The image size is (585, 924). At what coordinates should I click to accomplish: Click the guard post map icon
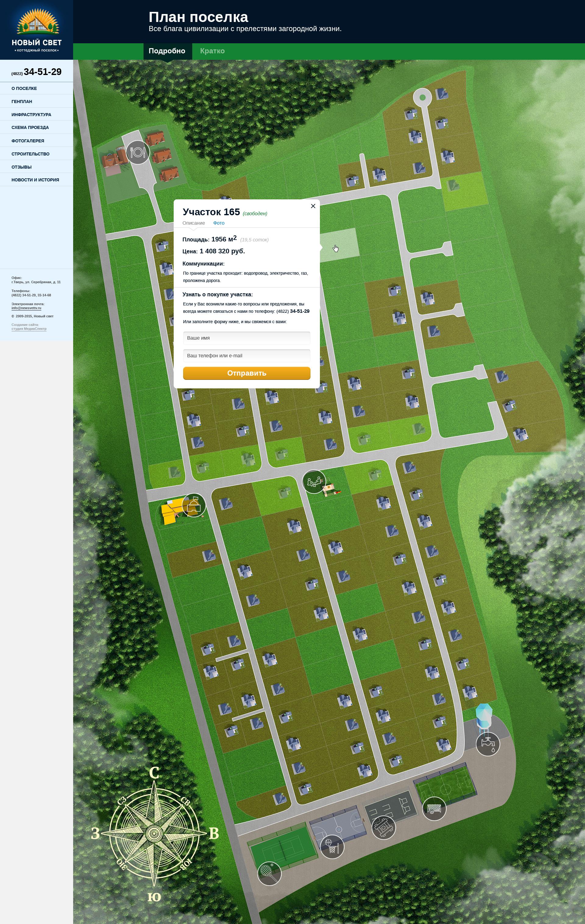(x=194, y=505)
